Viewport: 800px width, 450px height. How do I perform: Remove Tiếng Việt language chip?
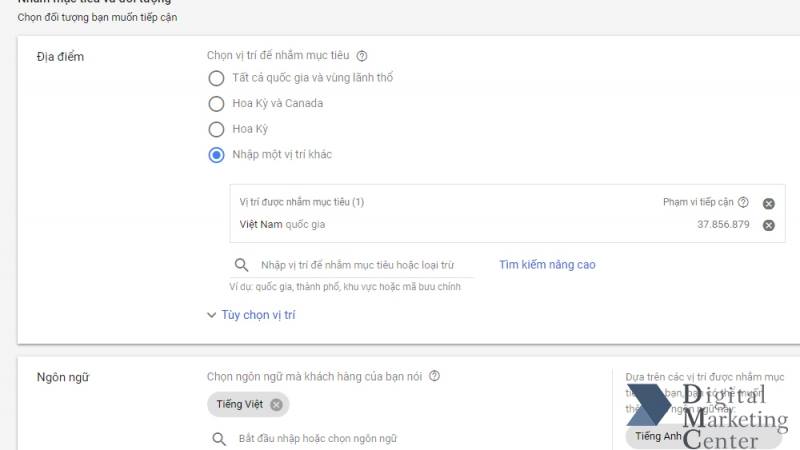coord(276,405)
